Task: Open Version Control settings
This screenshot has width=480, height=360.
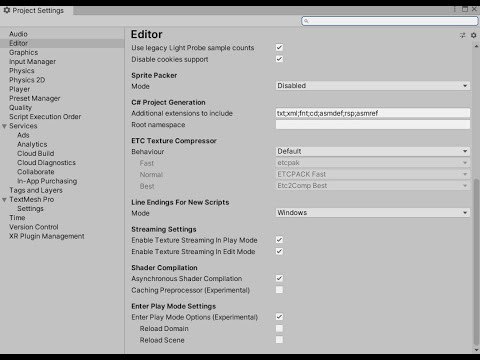Action: coord(33,227)
